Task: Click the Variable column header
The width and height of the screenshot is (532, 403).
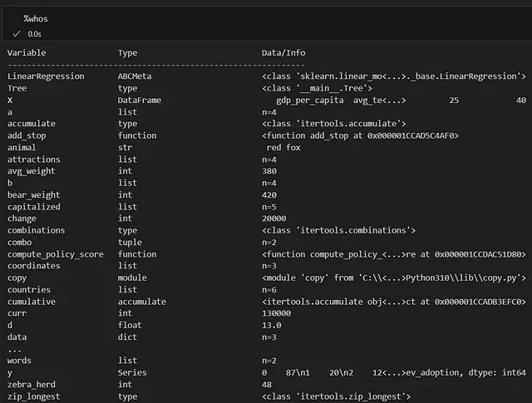Action: pos(27,52)
